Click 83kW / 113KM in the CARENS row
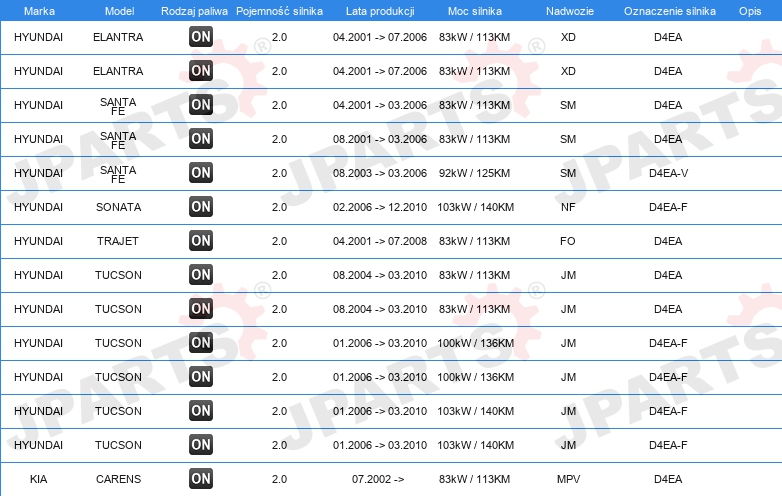Viewport: 782px width, 496px height. click(474, 479)
